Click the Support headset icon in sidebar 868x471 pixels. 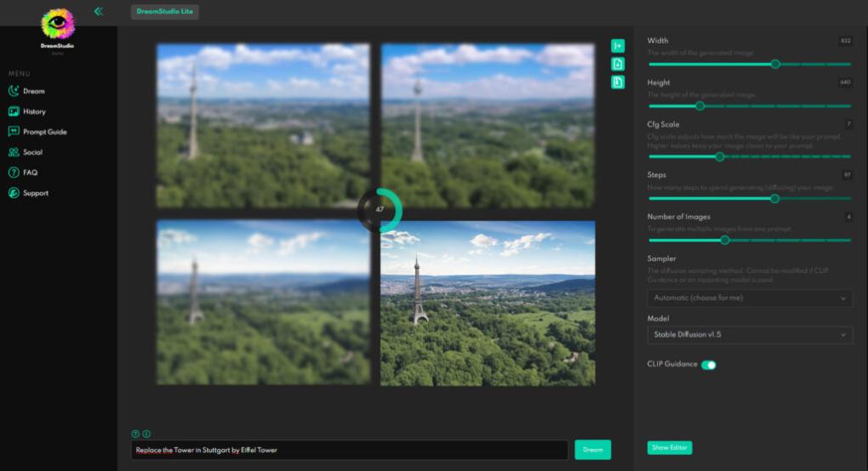(14, 193)
